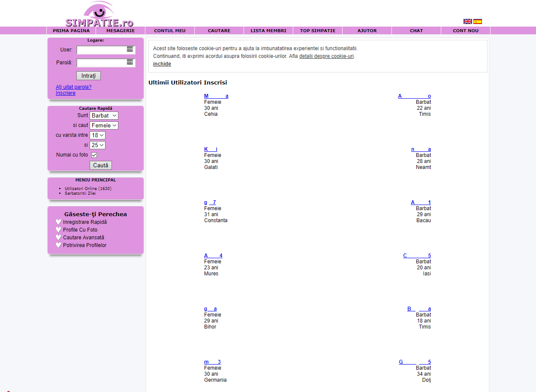The image size is (536, 392).
Task: Switch language using the English flag
Action: click(467, 21)
